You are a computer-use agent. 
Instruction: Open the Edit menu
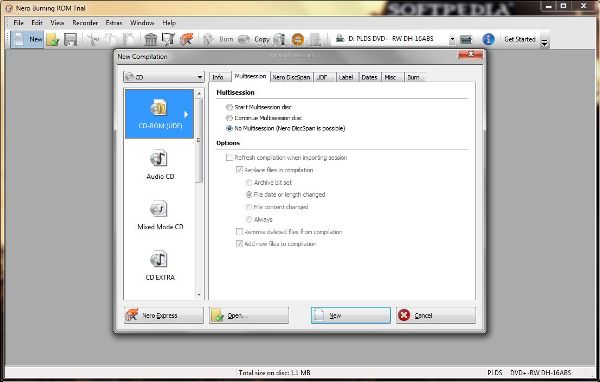pyautogui.click(x=37, y=23)
